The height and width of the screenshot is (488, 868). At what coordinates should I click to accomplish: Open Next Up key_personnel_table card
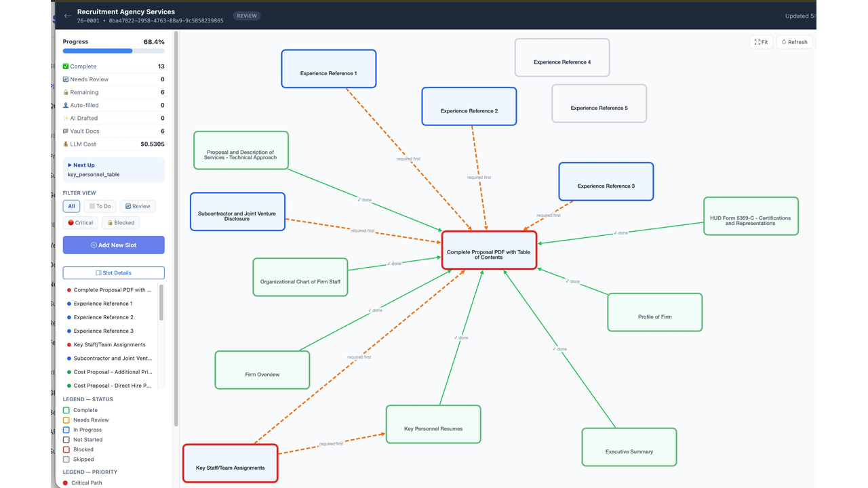point(113,169)
